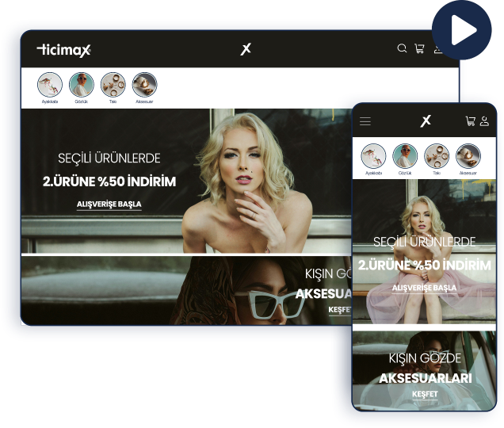Viewport: 504px width, 428px height.
Task: Tap the Takı category on mobile
Action: click(x=437, y=155)
